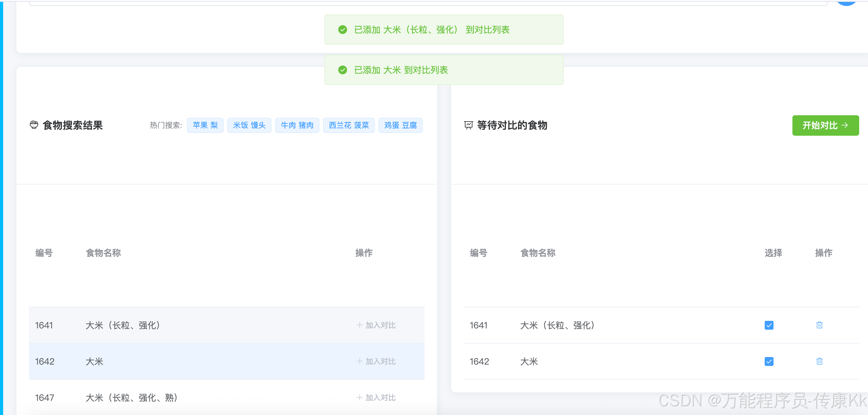868x415 pixels.
Task: Delete row 1642 using its trash icon
Action: (x=819, y=361)
